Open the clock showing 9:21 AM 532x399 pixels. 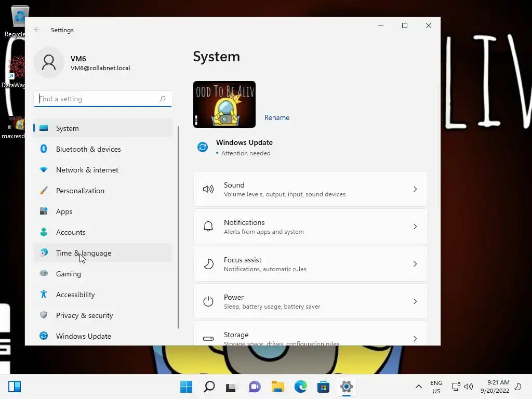click(x=495, y=387)
